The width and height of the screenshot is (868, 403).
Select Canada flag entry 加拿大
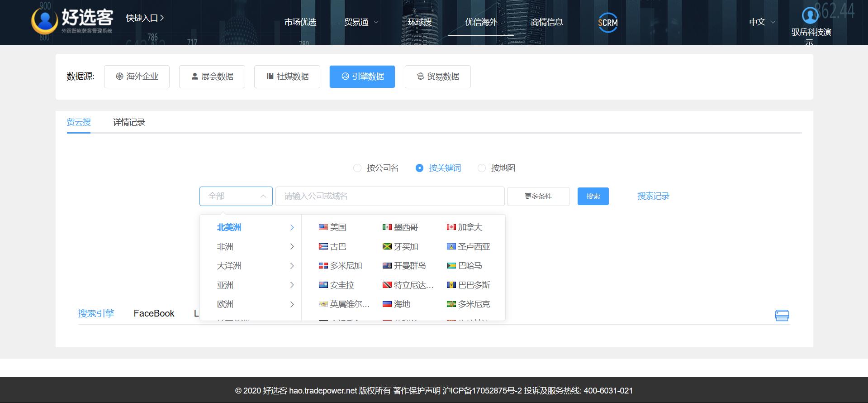pos(465,227)
